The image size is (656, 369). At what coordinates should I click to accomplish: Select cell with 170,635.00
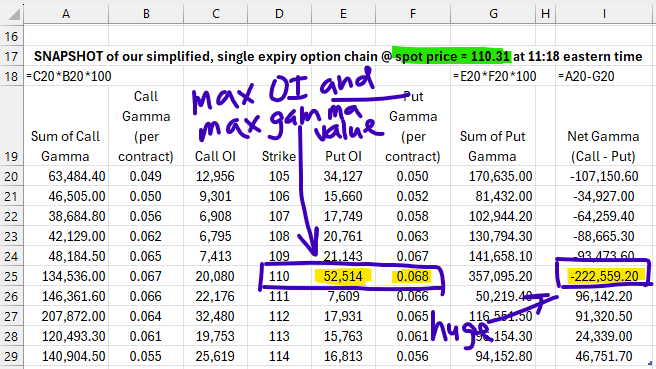tap(493, 176)
